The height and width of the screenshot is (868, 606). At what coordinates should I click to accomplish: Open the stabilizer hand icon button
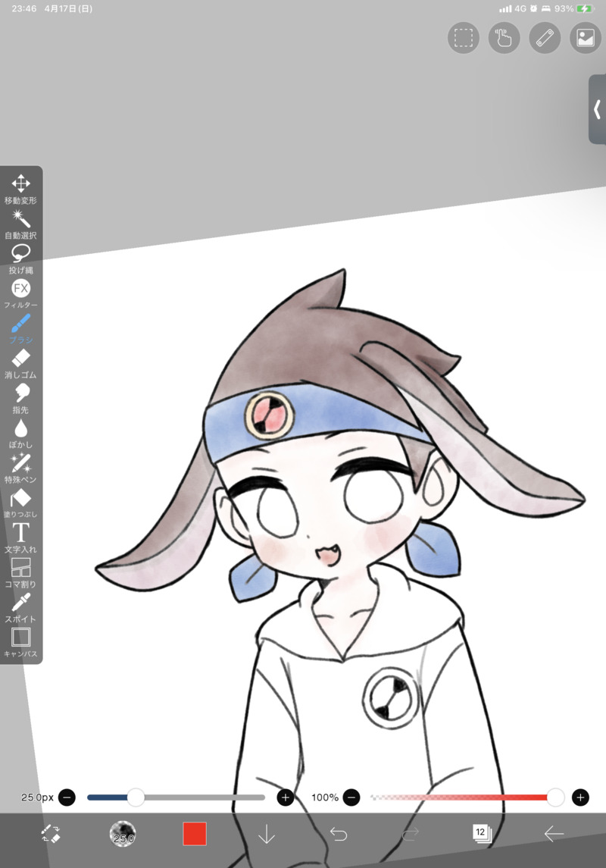coord(504,38)
